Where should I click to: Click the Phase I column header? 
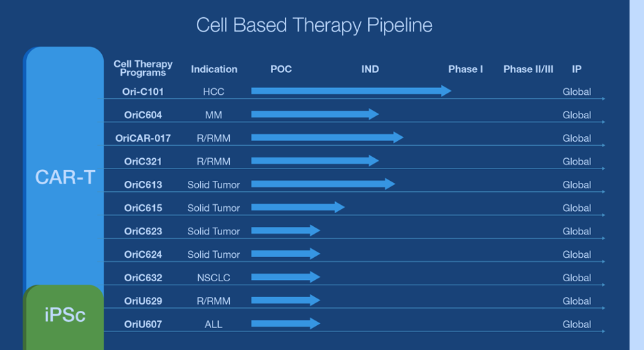pyautogui.click(x=465, y=69)
